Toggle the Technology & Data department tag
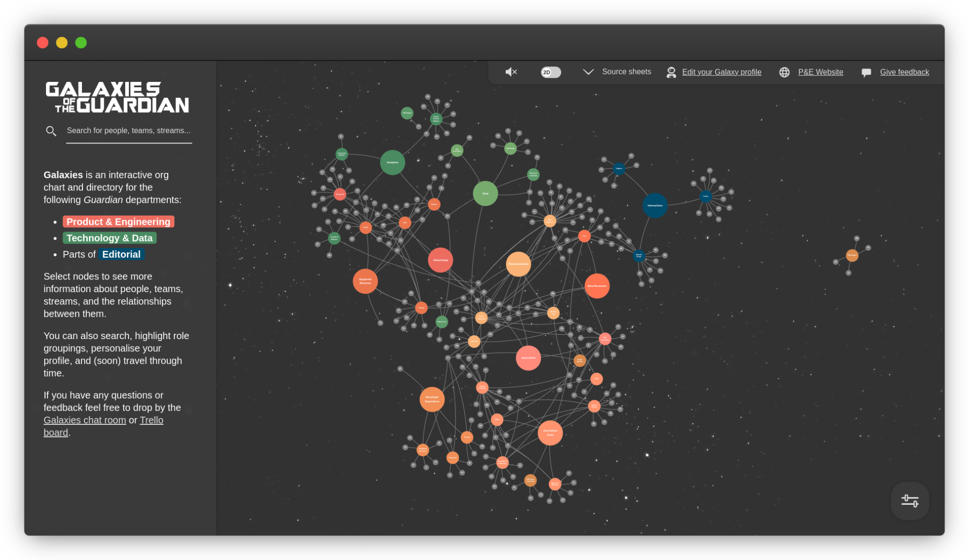The width and height of the screenshot is (969, 560). click(110, 238)
